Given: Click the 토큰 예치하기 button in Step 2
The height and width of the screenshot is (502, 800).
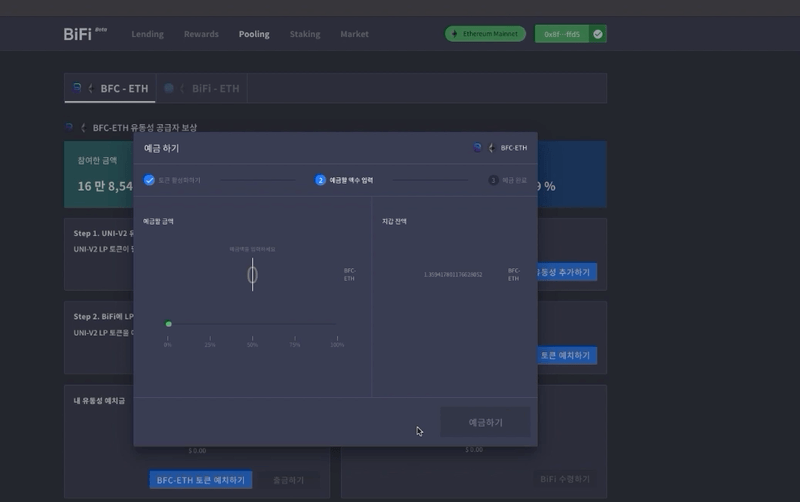Looking at the screenshot, I should coord(566,355).
